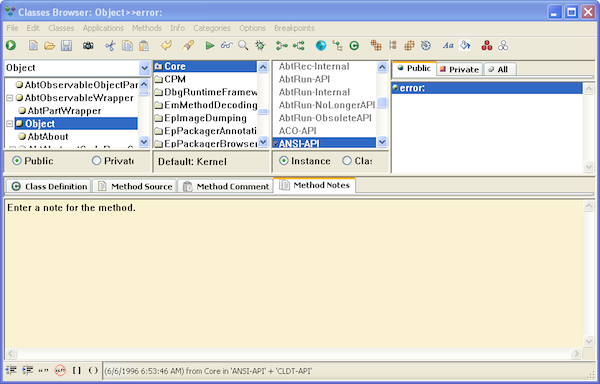The height and width of the screenshot is (384, 600).
Task: Select the AbtRun-API category
Action: click(304, 79)
